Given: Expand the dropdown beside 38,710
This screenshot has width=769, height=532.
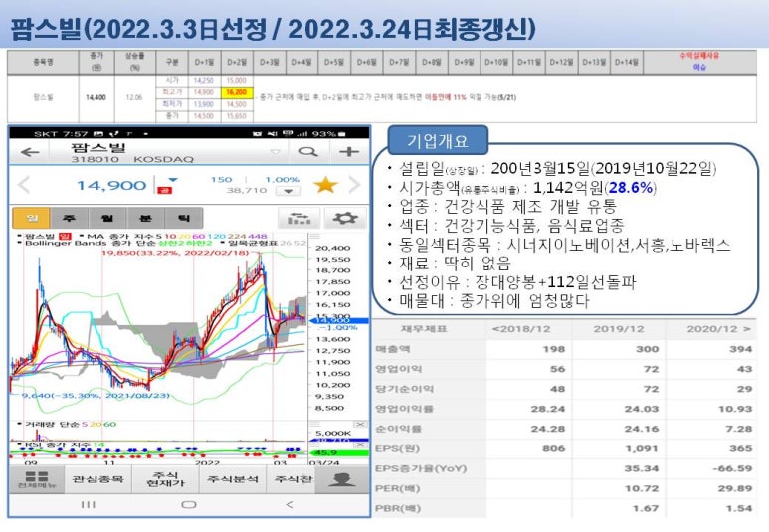Looking at the screenshot, I should tap(288, 191).
